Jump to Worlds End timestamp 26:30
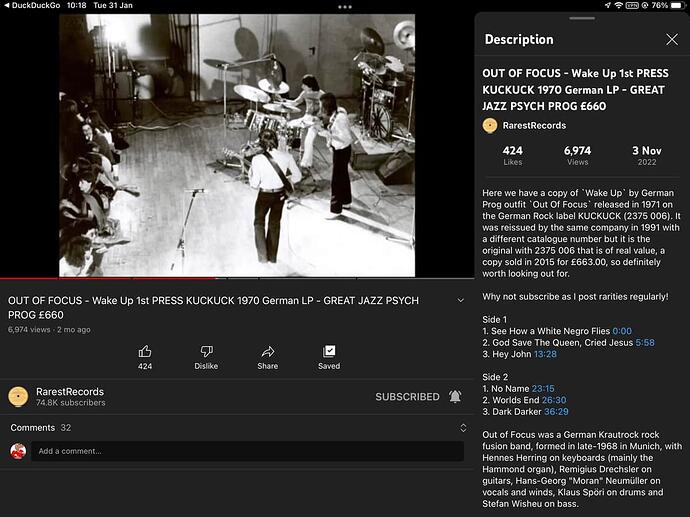 [554, 400]
